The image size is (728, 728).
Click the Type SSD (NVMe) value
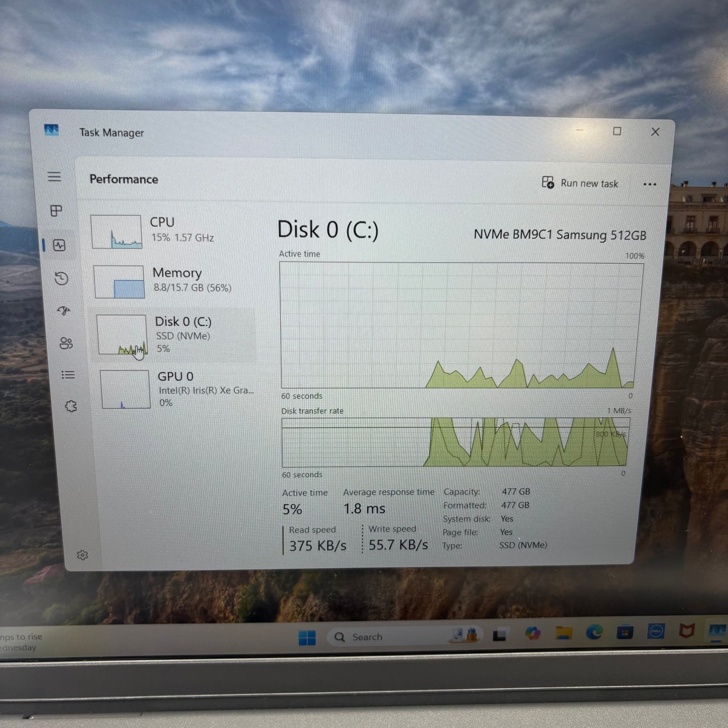523,545
